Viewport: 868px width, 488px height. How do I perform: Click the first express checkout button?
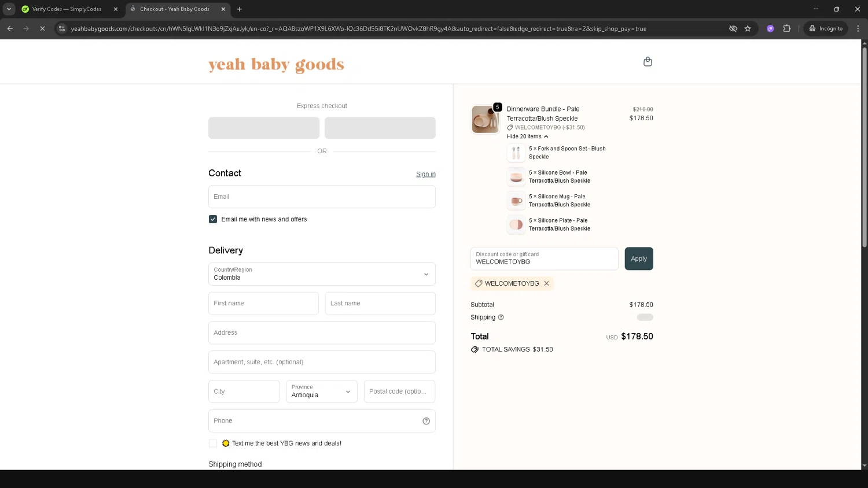click(x=264, y=128)
